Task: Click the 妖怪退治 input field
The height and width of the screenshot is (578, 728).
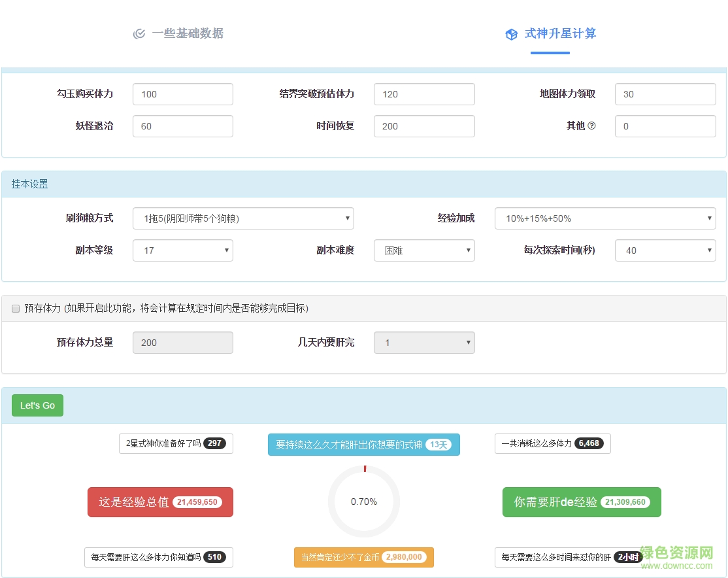Action: (x=182, y=126)
